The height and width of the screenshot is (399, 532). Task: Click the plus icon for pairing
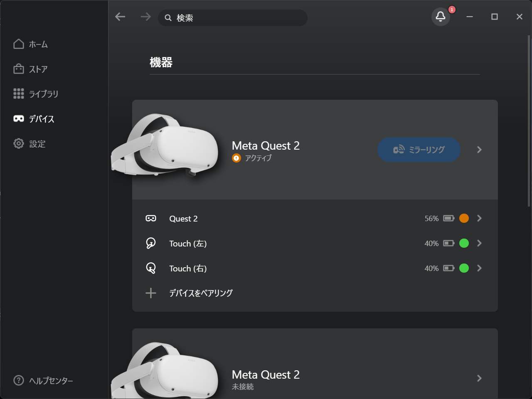tap(151, 293)
